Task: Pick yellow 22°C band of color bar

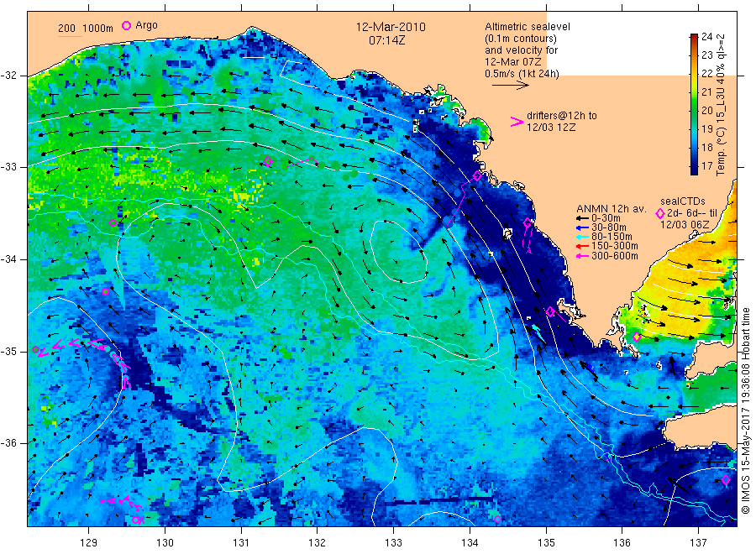Action: click(x=694, y=74)
